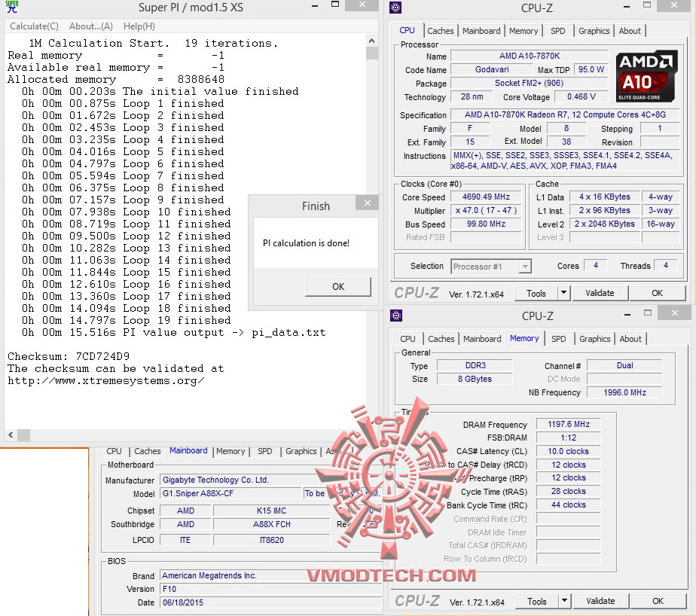Switch to Mainboard tab in top CPU-Z
The height and width of the screenshot is (616, 696).
(481, 31)
